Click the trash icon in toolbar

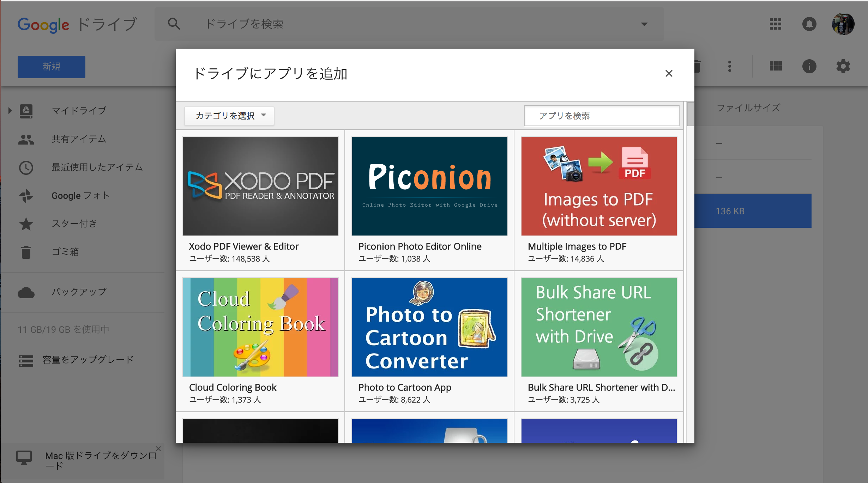tap(698, 66)
